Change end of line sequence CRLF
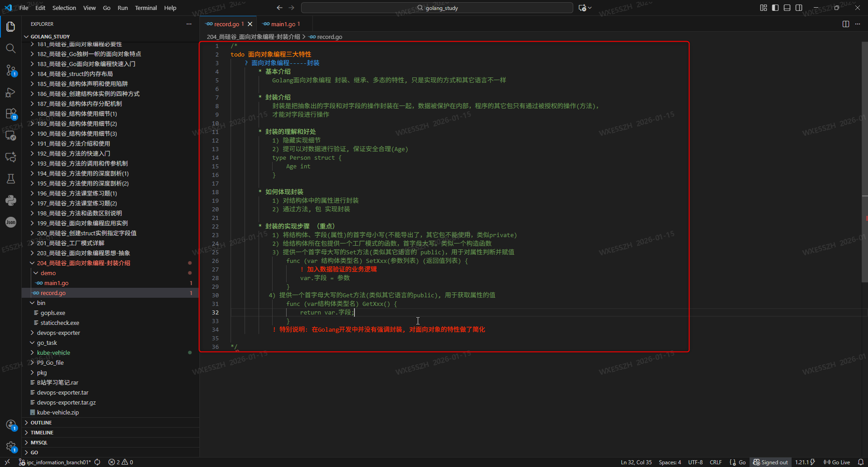The height and width of the screenshot is (467, 868). point(716,462)
